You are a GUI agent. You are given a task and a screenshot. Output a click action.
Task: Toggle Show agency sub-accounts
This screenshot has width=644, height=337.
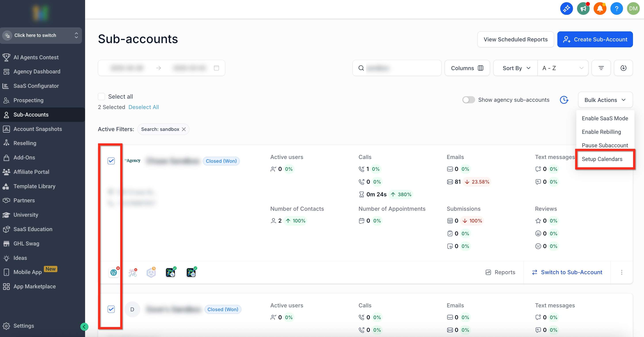(x=469, y=100)
